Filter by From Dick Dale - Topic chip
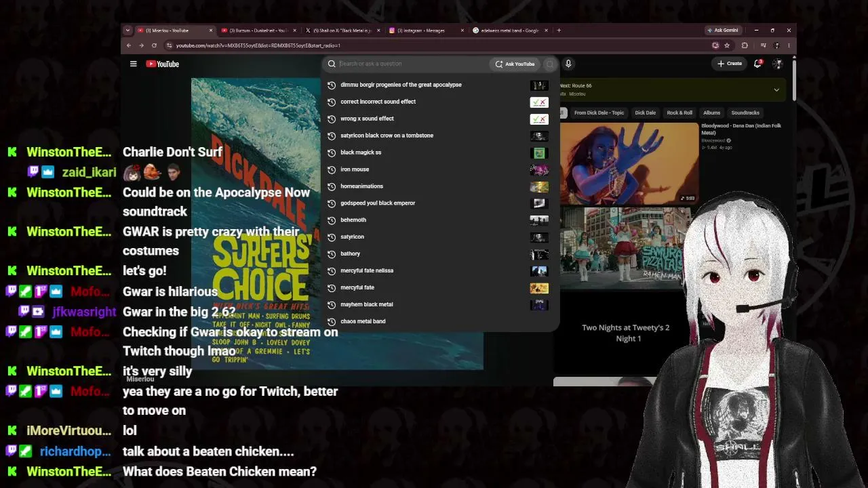 599,113
